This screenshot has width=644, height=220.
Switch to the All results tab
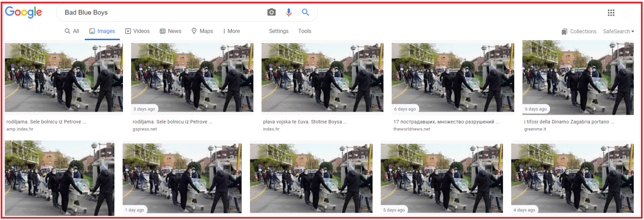[x=72, y=31]
